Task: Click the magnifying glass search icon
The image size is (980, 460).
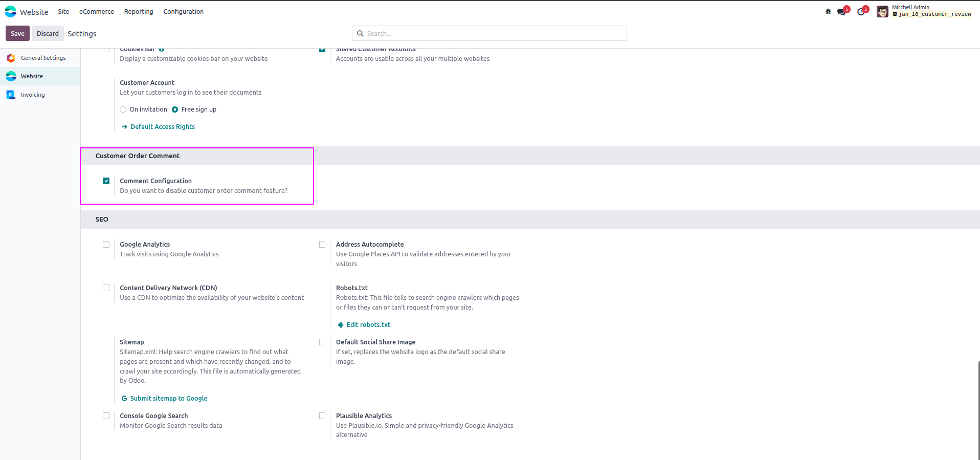Action: [361, 34]
